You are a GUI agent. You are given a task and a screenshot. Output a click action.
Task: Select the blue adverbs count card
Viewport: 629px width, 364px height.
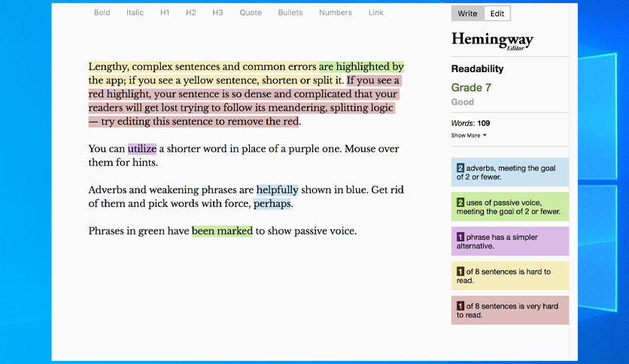click(510, 172)
